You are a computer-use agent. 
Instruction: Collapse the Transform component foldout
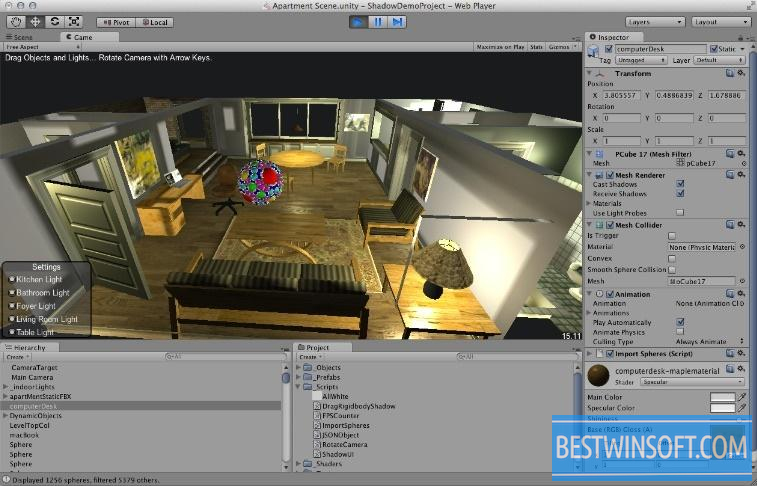[589, 73]
